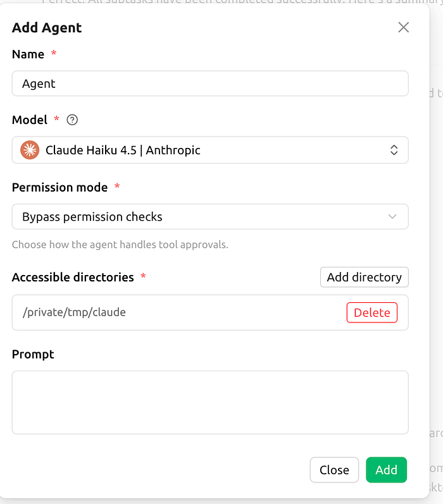Click the Anthropic logo in the model selector

point(30,150)
